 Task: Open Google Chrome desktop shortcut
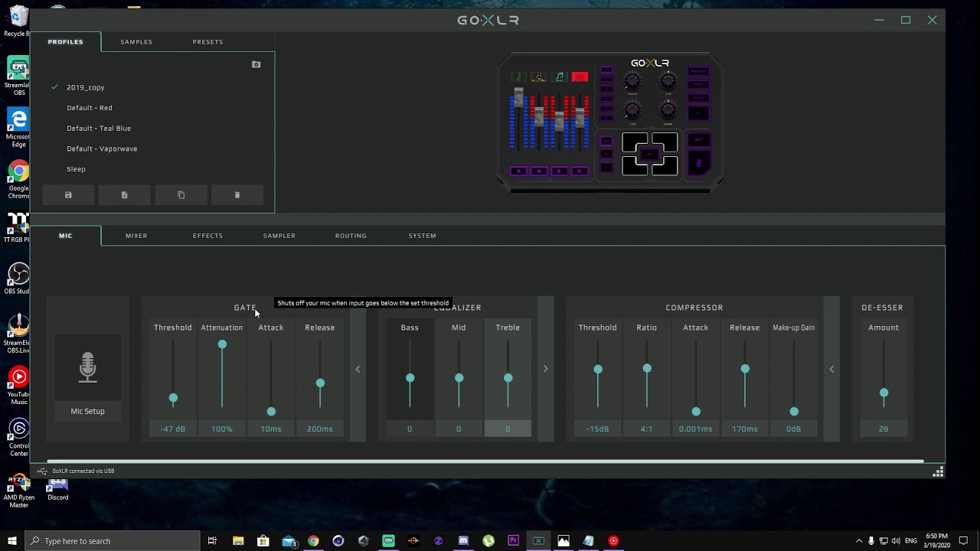[18, 180]
